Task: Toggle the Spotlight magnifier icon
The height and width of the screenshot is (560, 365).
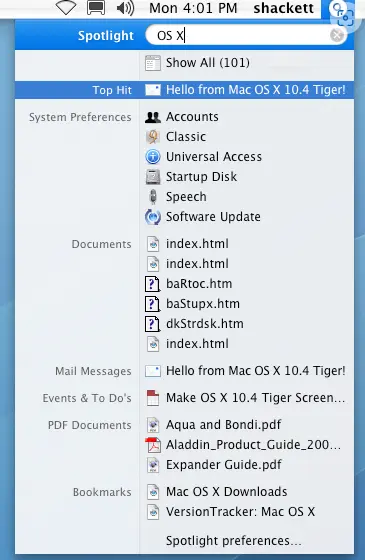Action: point(338,9)
